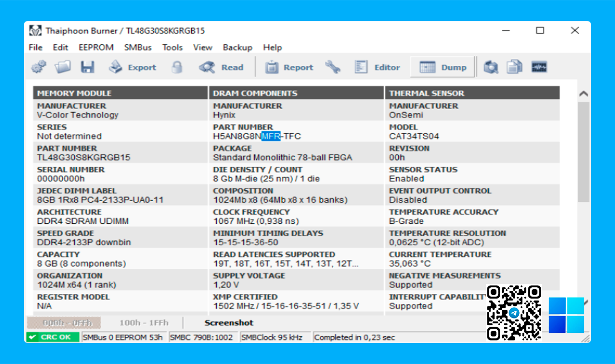The width and height of the screenshot is (615, 364).
Task: Click the TL48G30S8KGRGB15 part number value
Action: click(84, 158)
